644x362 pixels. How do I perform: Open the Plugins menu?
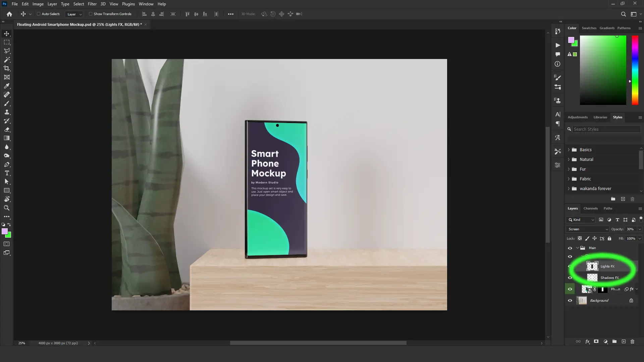click(x=128, y=4)
